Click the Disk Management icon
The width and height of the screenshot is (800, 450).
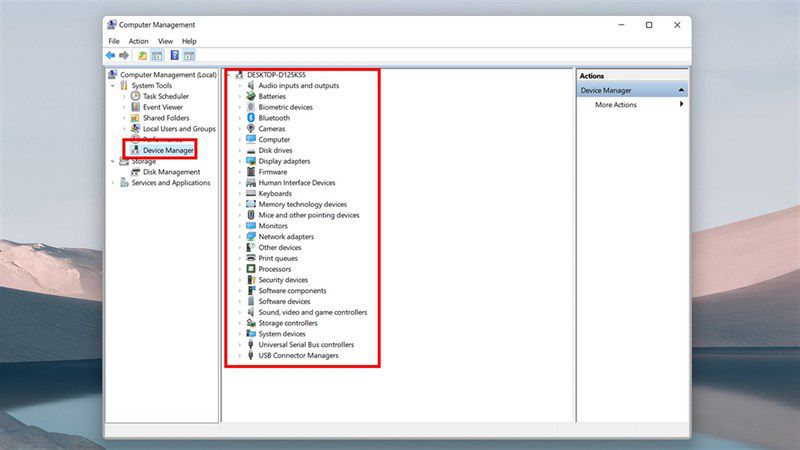pyautogui.click(x=135, y=172)
